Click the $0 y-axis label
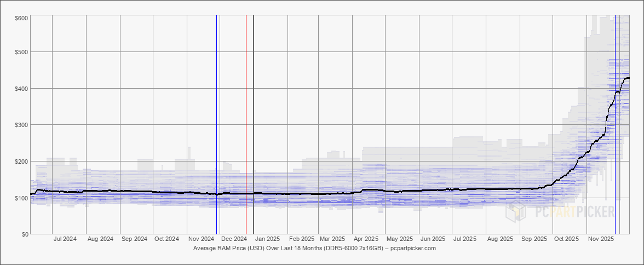 point(24,234)
